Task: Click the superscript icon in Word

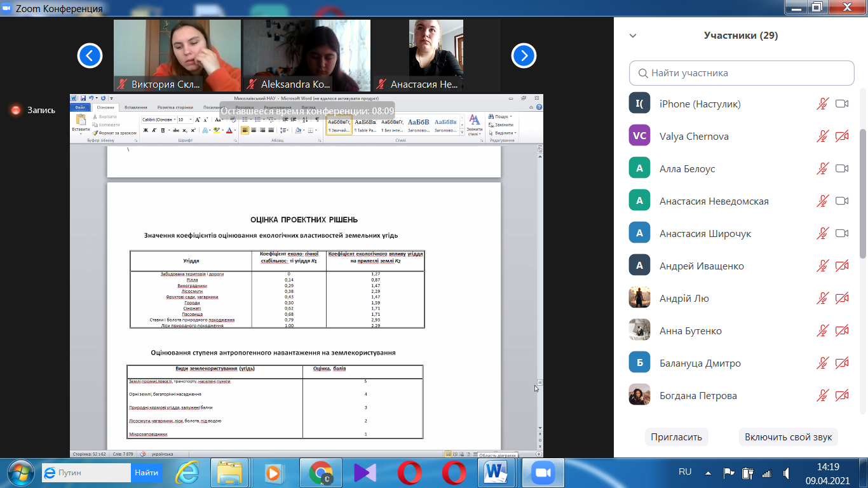Action: (x=193, y=130)
